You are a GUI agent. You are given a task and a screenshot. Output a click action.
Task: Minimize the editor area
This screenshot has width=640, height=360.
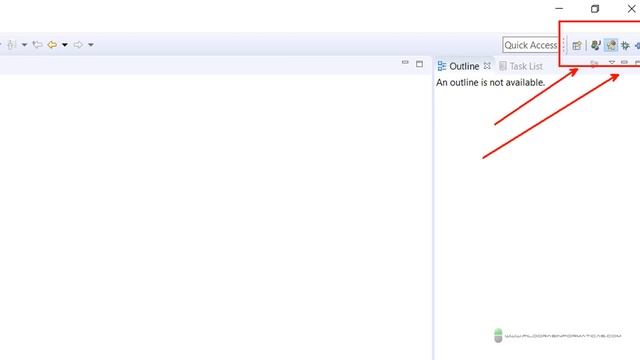(405, 62)
